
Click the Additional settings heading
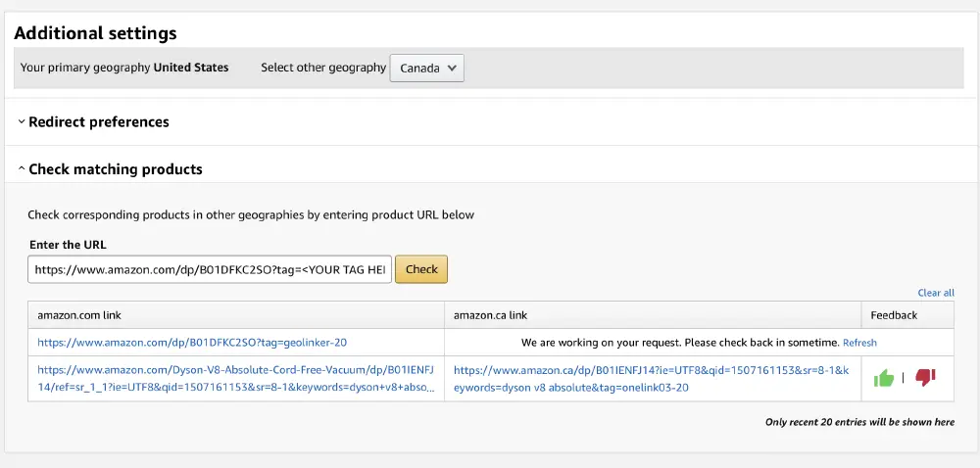(x=95, y=33)
